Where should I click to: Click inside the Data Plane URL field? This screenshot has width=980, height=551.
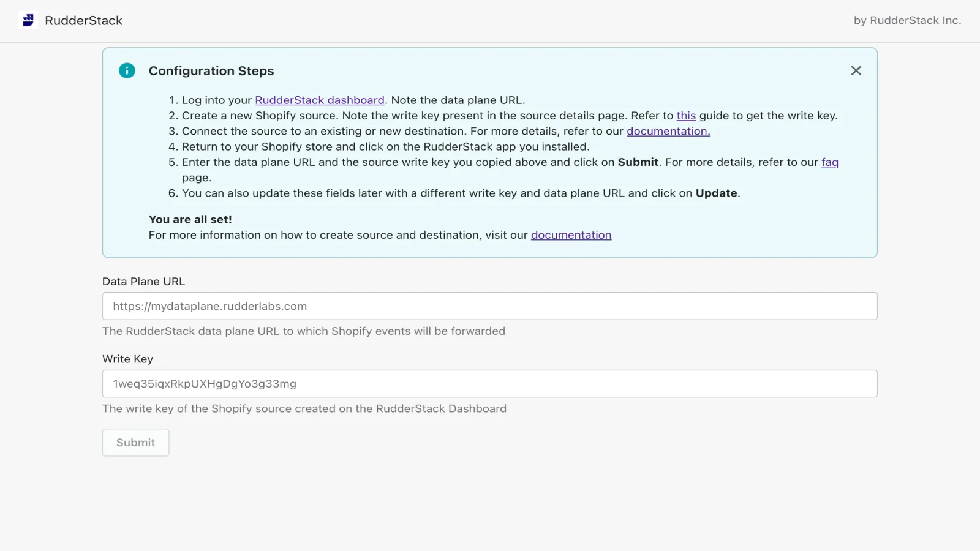pos(489,306)
